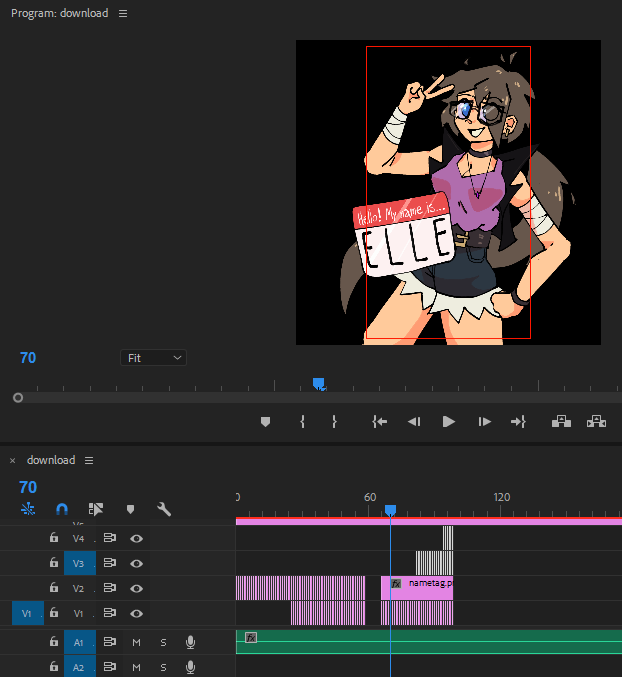The height and width of the screenshot is (677, 622).
Task: Toggle track lock on V2
Action: point(54,588)
